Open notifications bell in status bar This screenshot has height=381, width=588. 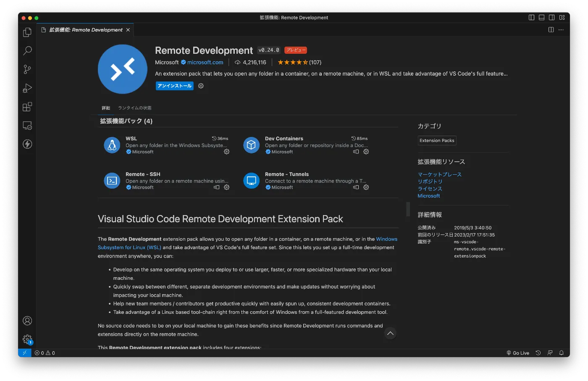coord(562,353)
